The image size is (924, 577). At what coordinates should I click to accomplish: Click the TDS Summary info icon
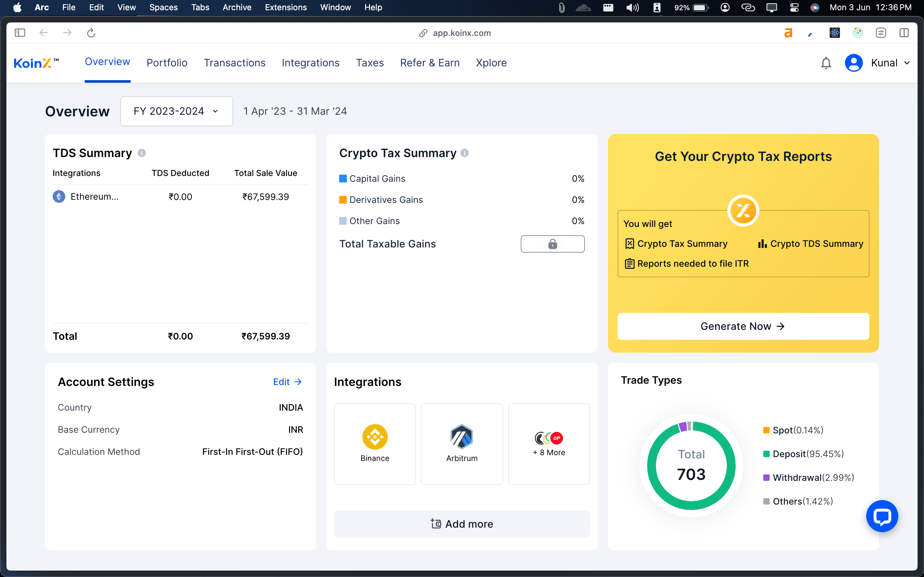click(x=142, y=153)
